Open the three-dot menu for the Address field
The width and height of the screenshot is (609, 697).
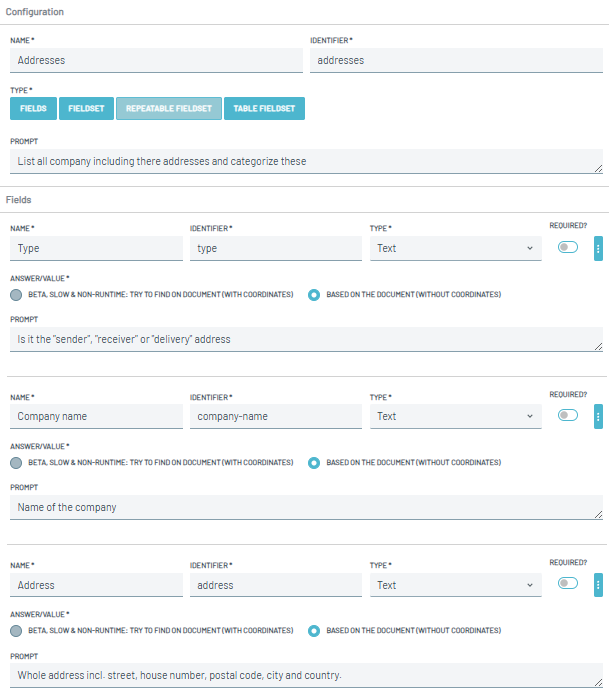click(x=598, y=585)
